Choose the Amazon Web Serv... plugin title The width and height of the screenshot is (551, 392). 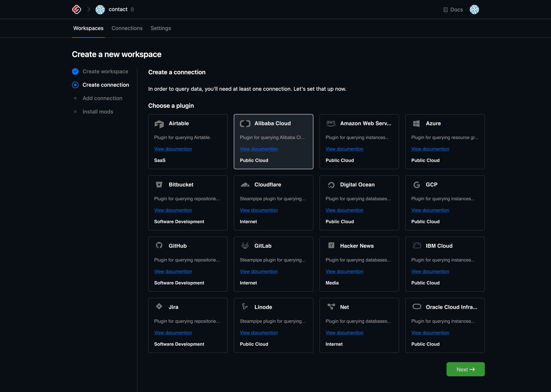point(365,123)
